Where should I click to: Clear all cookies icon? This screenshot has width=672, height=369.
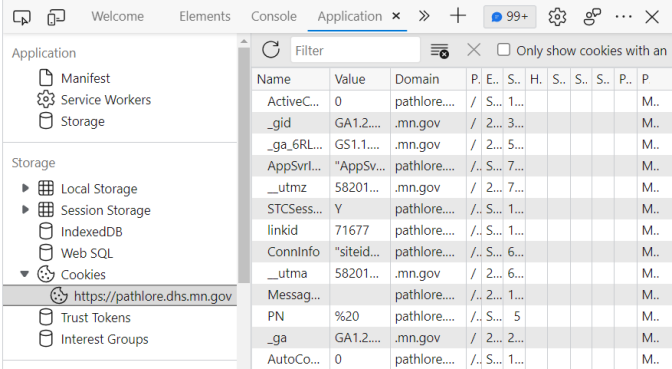[439, 51]
